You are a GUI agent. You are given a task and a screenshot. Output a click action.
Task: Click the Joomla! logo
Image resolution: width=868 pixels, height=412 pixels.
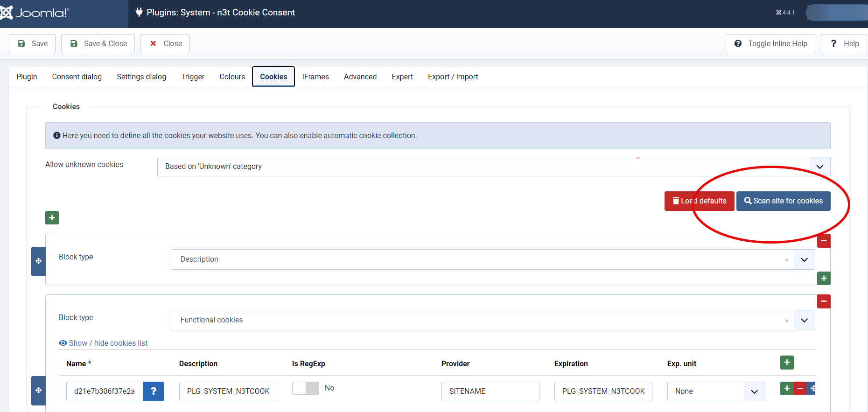[x=35, y=13]
